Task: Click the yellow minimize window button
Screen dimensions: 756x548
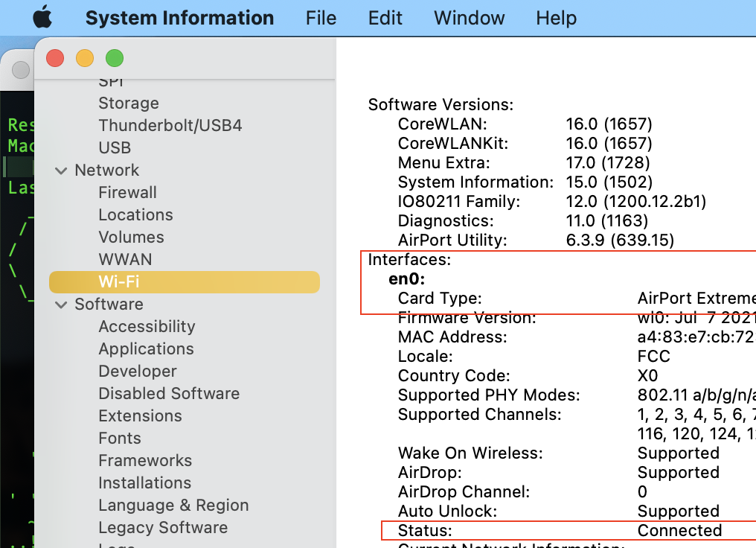Action: pos(85,58)
